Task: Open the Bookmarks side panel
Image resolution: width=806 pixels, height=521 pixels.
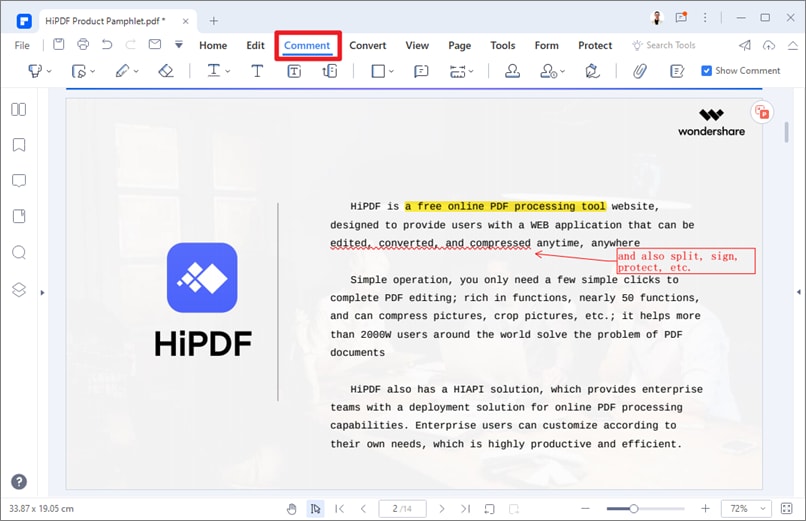Action: point(19,145)
